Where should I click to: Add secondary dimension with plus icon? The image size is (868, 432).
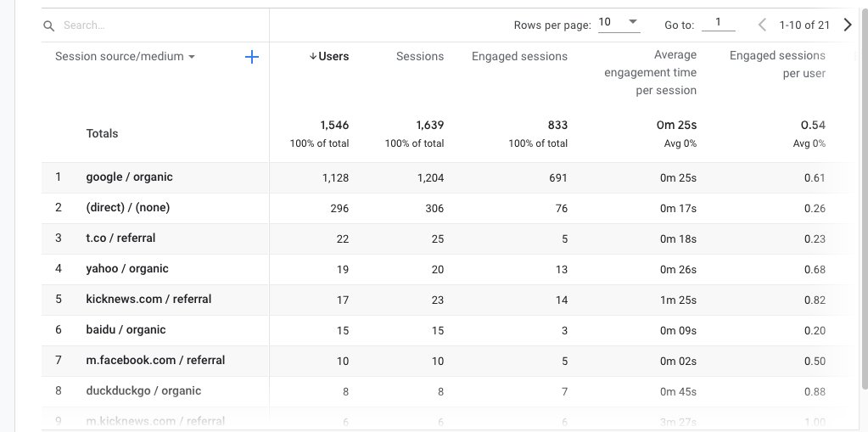(x=252, y=57)
